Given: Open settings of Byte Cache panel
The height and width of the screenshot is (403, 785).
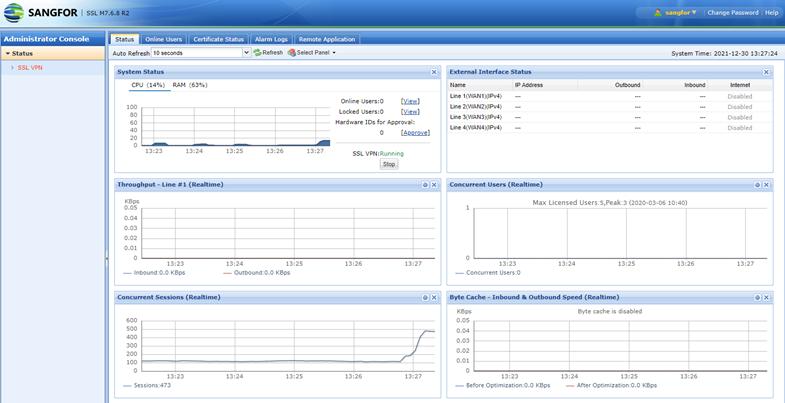Looking at the screenshot, I should point(757,297).
